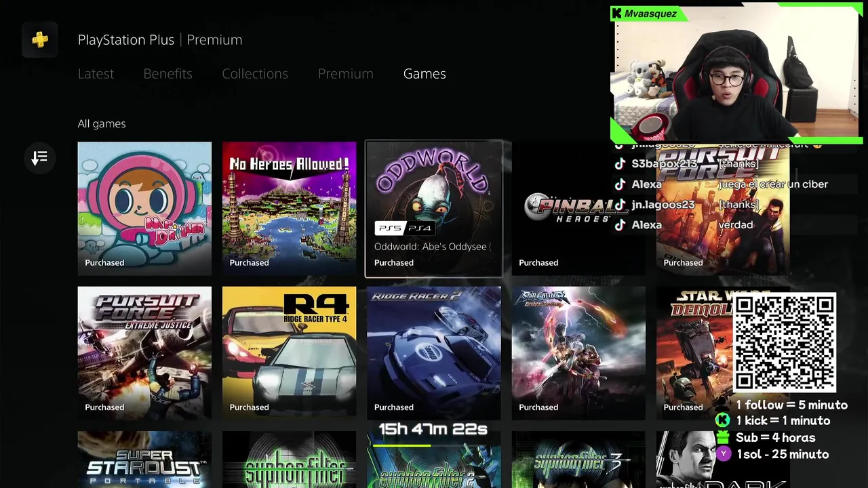The image size is (868, 488).
Task: Open Pursuit Force Extreme Justice tile
Action: 144,353
